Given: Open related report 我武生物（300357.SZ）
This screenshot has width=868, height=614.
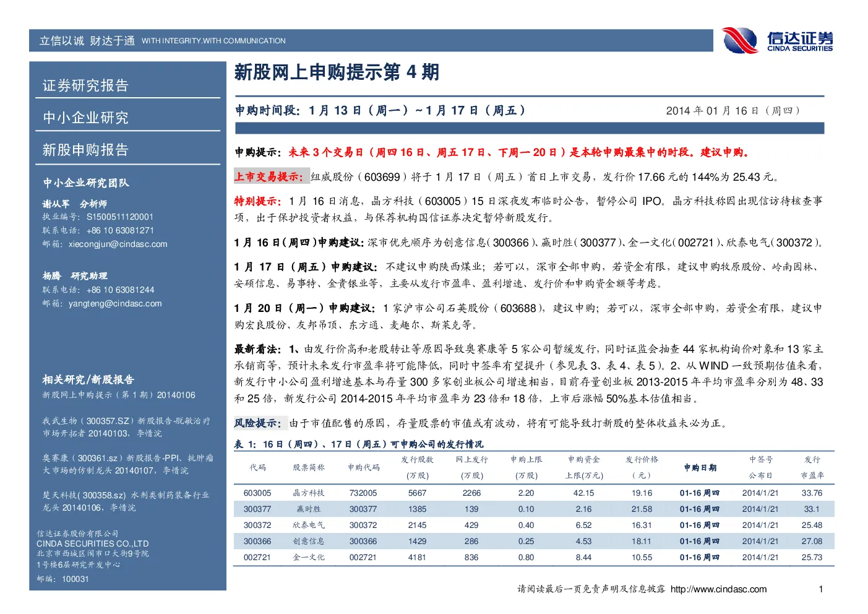Looking at the screenshot, I should [x=126, y=427].
